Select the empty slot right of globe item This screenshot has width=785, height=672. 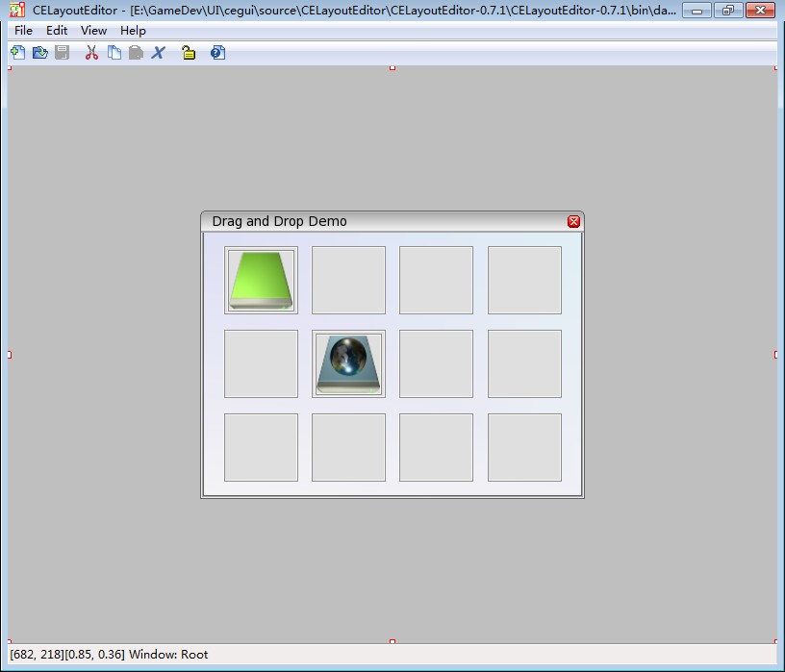click(436, 363)
